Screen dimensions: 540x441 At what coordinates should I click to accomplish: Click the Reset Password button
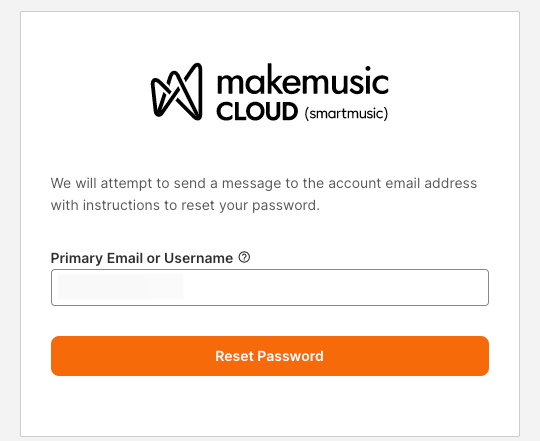pyautogui.click(x=270, y=356)
